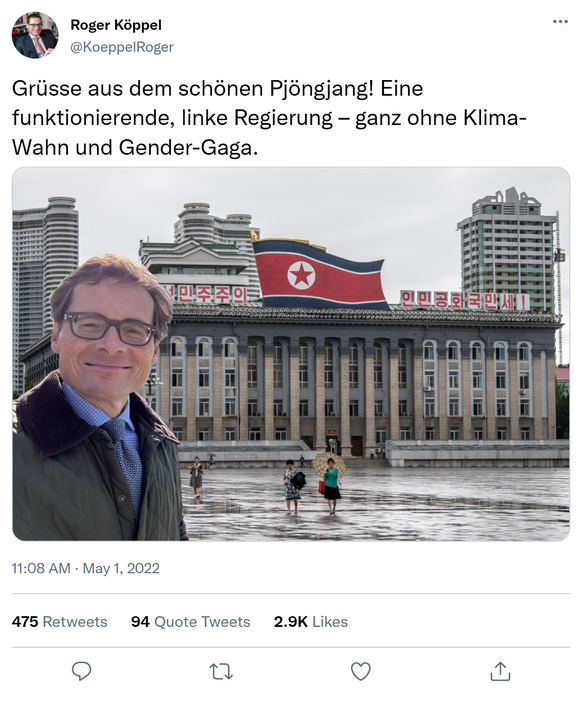Open the three-dot more options menu
Image resolution: width=582 pixels, height=707 pixels.
[x=560, y=22]
